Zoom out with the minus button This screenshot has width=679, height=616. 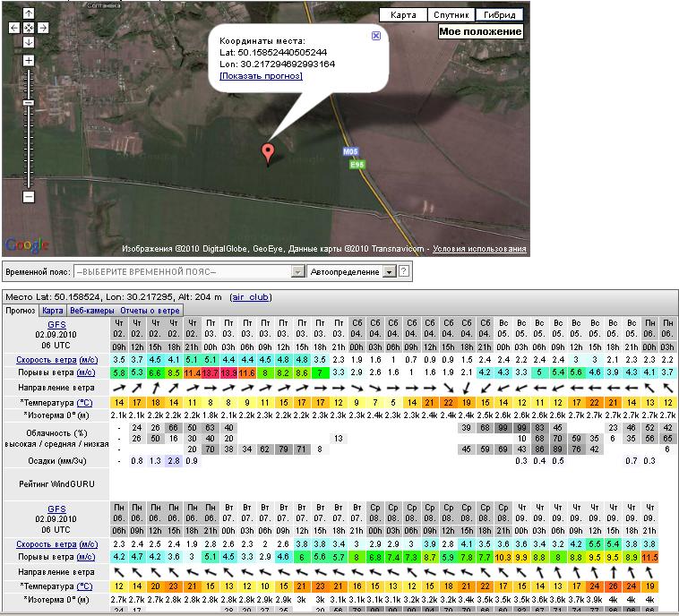tap(29, 196)
